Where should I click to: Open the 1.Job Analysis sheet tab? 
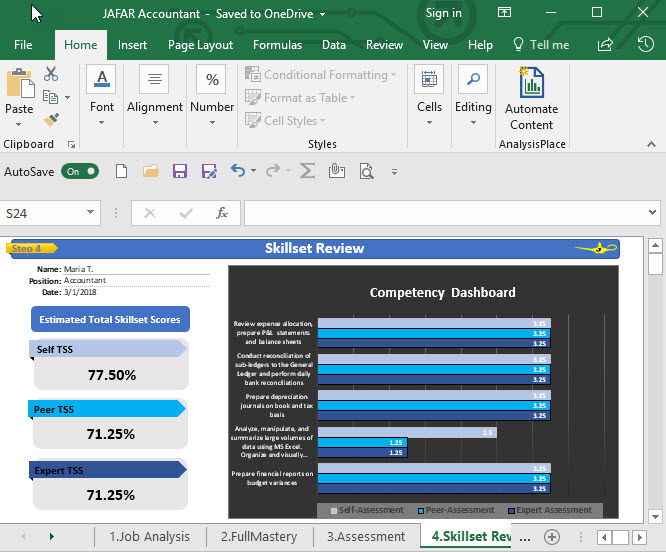(x=150, y=537)
